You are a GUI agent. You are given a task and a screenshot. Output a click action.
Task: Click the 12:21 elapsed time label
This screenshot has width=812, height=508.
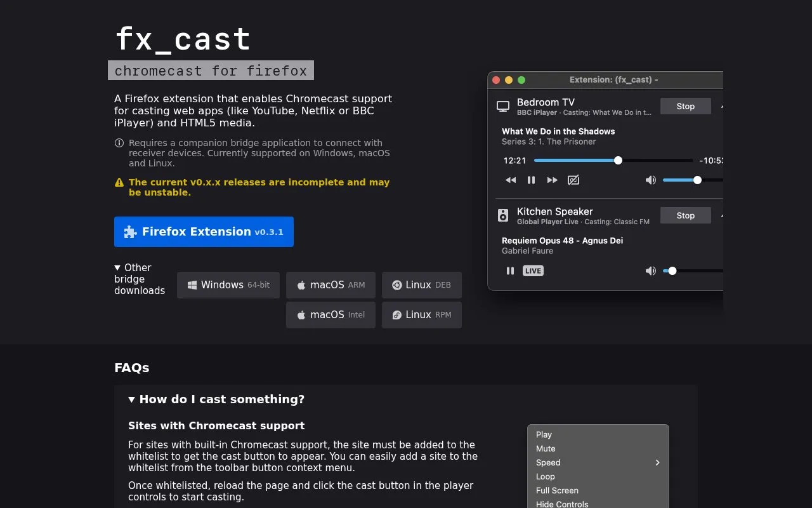(x=515, y=161)
